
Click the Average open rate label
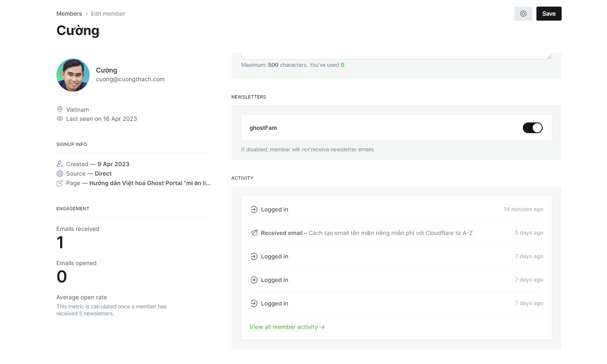pyautogui.click(x=82, y=297)
